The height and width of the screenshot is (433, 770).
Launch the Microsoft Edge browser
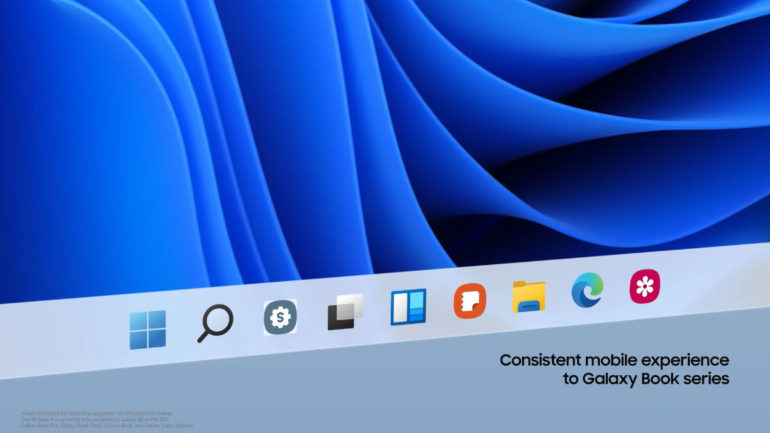pyautogui.click(x=586, y=291)
